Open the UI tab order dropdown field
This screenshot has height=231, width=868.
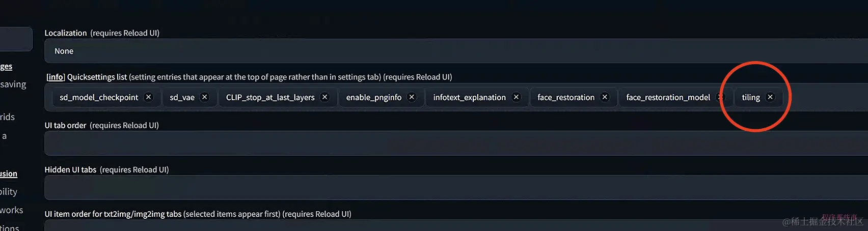[456, 143]
